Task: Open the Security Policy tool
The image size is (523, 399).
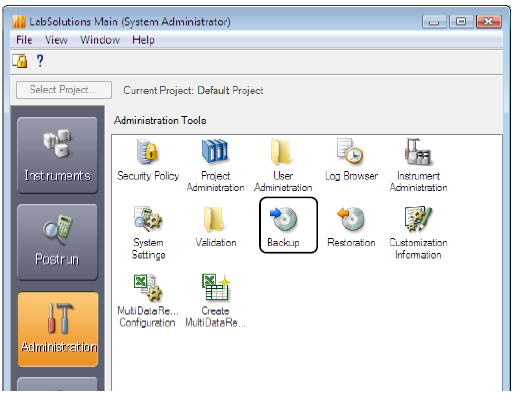Action: [x=148, y=160]
